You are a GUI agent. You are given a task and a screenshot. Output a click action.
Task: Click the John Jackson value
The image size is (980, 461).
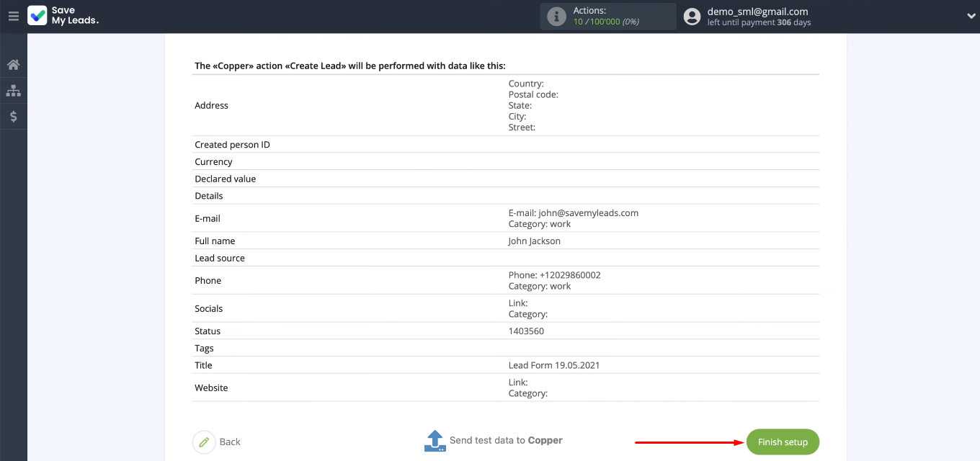(534, 241)
